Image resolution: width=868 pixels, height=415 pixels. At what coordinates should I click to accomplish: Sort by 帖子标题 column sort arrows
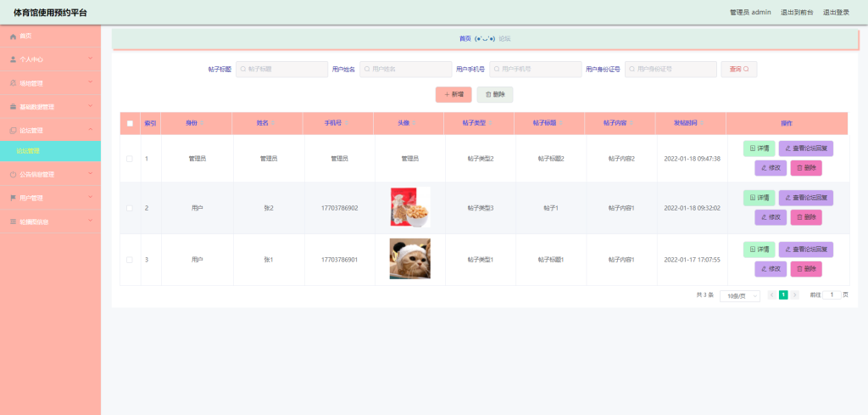click(x=560, y=123)
